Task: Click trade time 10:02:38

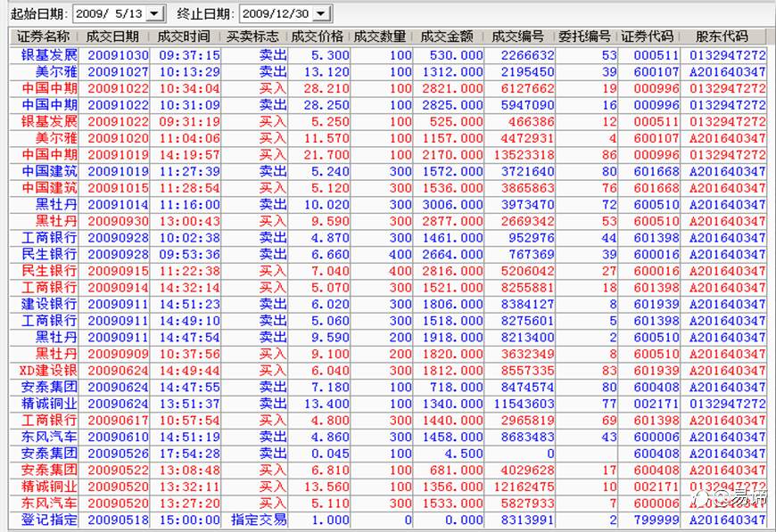Action: (x=190, y=238)
